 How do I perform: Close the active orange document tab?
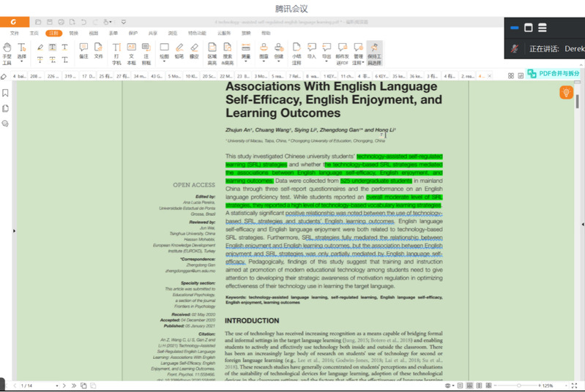click(x=490, y=76)
